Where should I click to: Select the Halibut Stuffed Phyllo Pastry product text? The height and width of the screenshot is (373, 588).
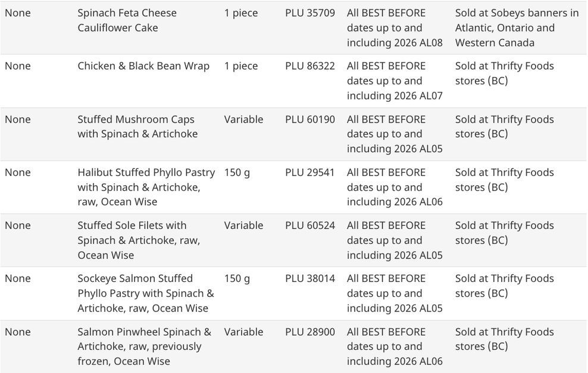tap(146, 187)
